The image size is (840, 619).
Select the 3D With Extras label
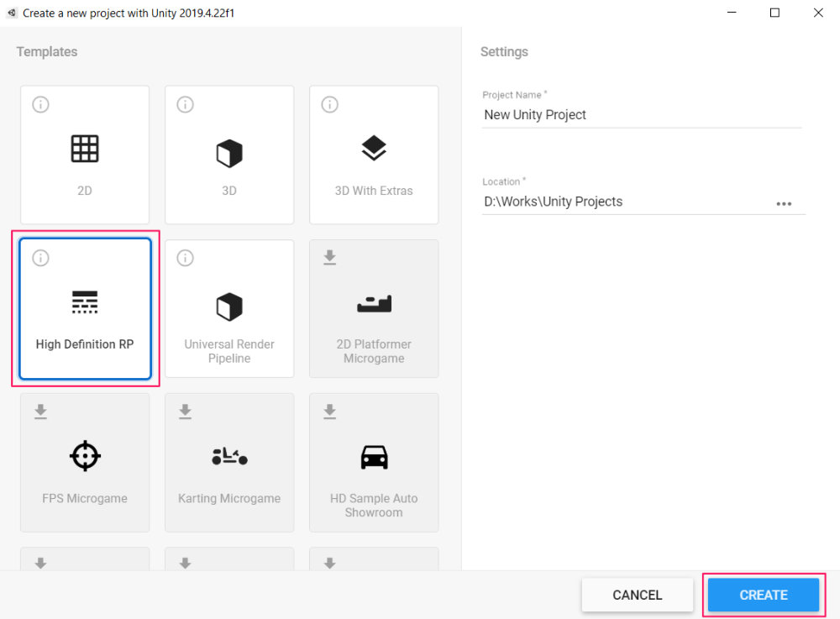(374, 191)
